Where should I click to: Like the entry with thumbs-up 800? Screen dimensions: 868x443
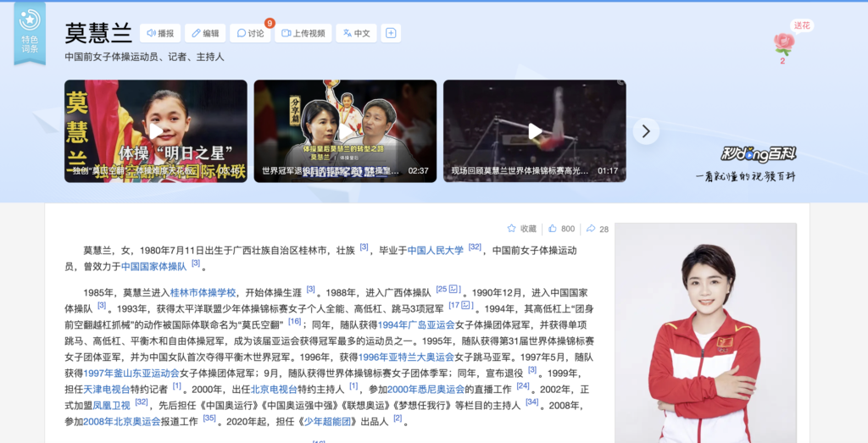click(561, 229)
